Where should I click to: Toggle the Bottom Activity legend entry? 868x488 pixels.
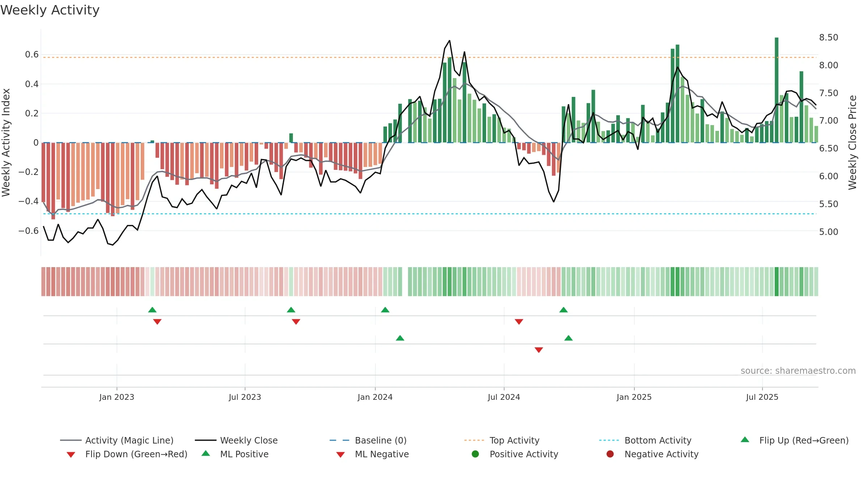point(645,440)
